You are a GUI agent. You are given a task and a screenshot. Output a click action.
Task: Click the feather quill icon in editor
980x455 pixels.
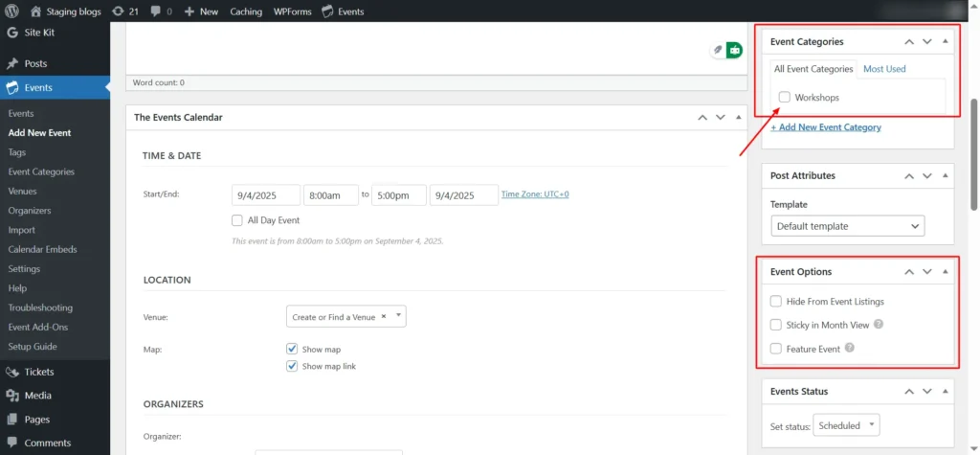(x=718, y=50)
